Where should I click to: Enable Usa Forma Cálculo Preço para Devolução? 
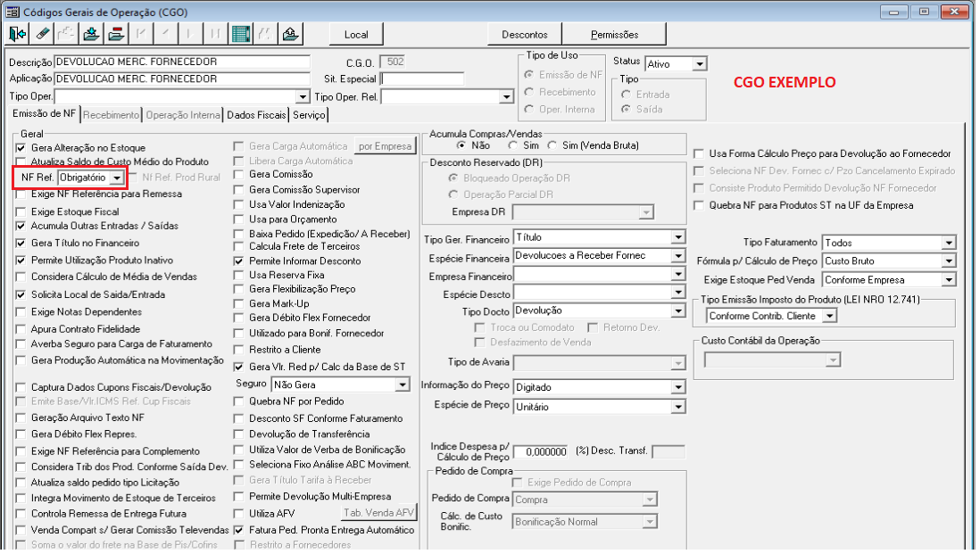click(699, 153)
